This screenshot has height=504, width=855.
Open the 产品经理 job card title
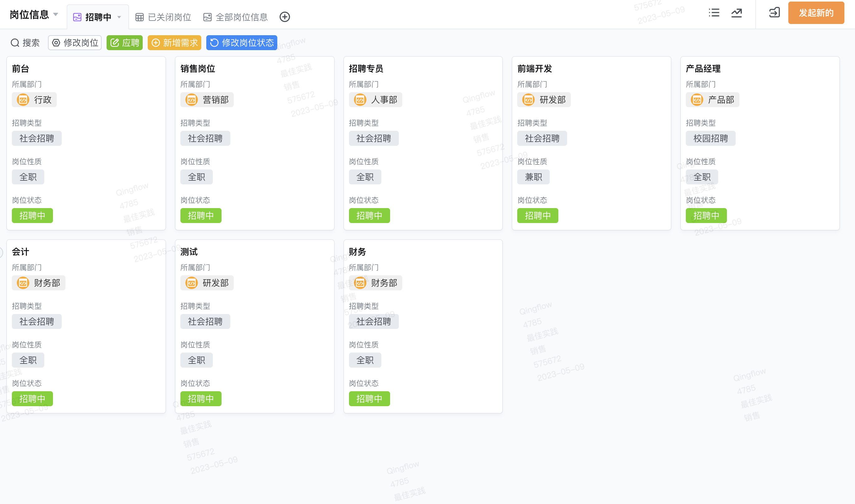pyautogui.click(x=703, y=69)
